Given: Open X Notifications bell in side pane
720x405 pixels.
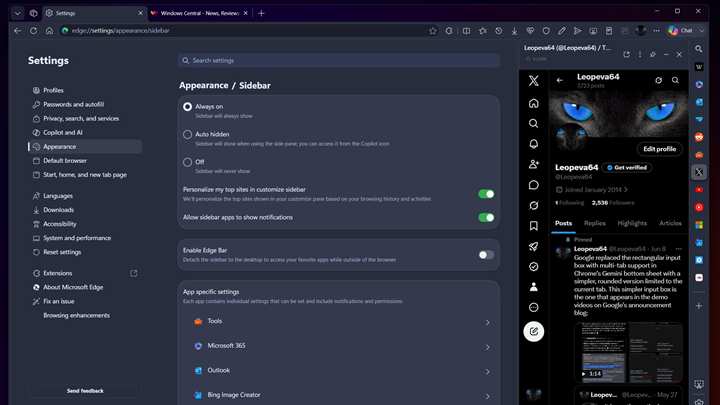Looking at the screenshot, I should (534, 144).
